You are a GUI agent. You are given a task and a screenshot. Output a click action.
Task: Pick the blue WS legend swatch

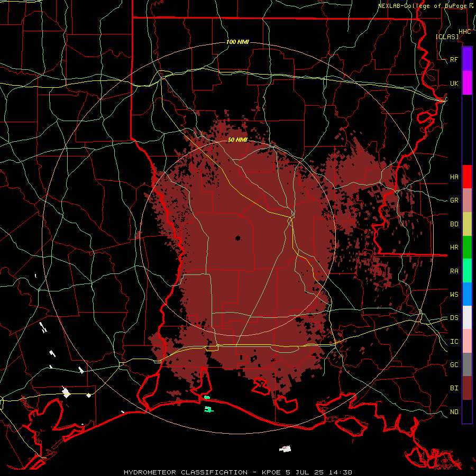467,294
